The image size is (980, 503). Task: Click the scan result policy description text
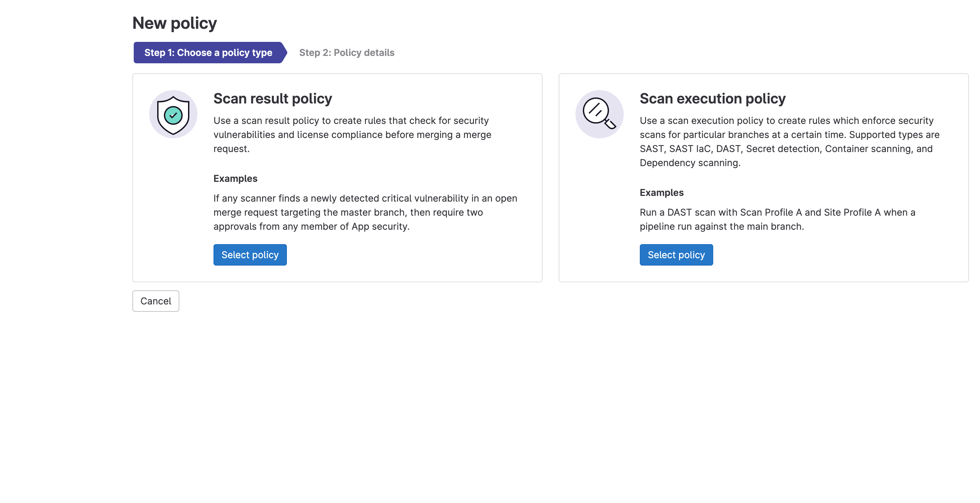352,135
